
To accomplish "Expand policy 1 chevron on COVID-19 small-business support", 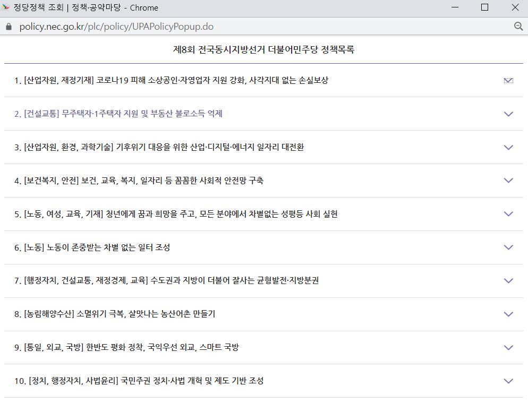I will pyautogui.click(x=508, y=80).
